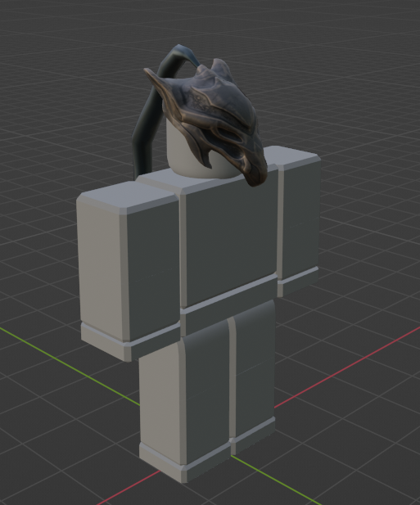This screenshot has width=420, height=505.
Task: Select the arm block nearest the camera
Action: pyautogui.click(x=129, y=271)
